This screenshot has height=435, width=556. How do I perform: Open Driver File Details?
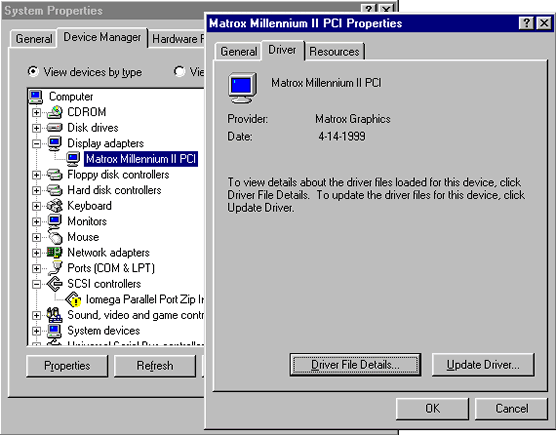(355, 364)
